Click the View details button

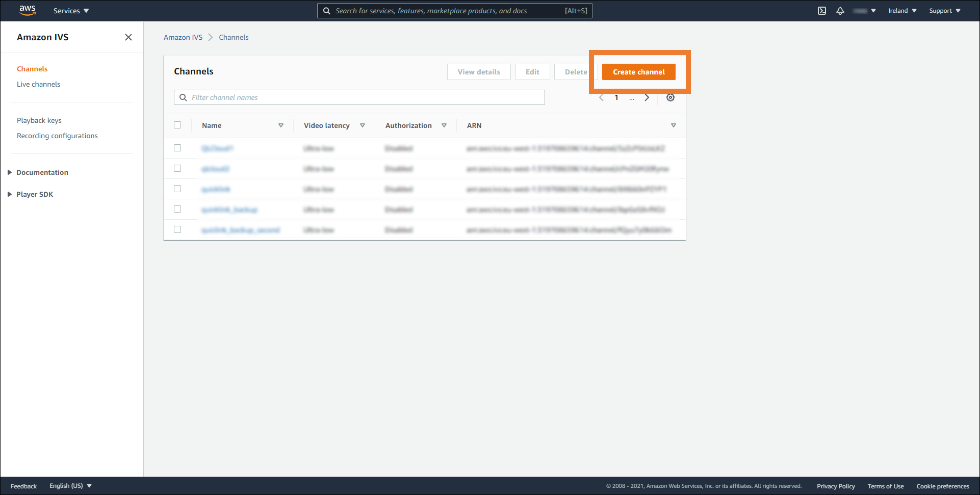tap(479, 72)
